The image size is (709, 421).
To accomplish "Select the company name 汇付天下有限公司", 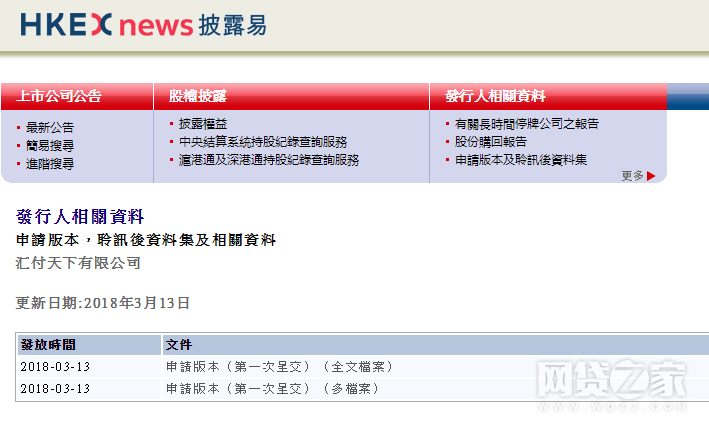I will tap(79, 264).
